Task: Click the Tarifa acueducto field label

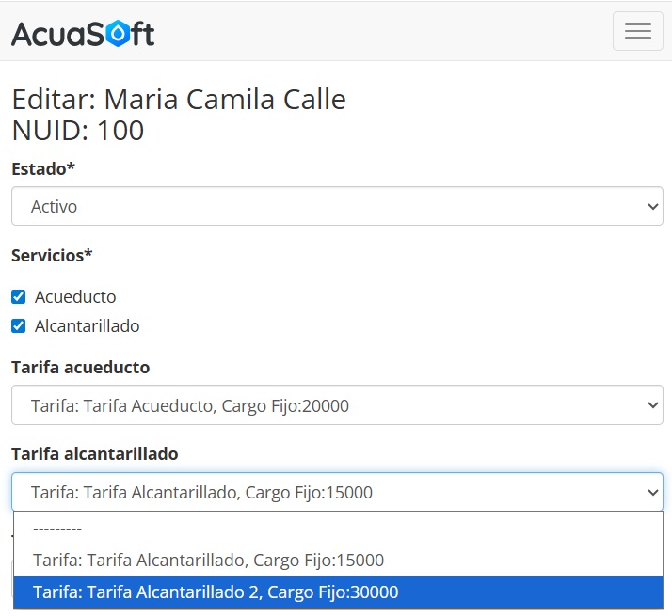Action: point(80,368)
